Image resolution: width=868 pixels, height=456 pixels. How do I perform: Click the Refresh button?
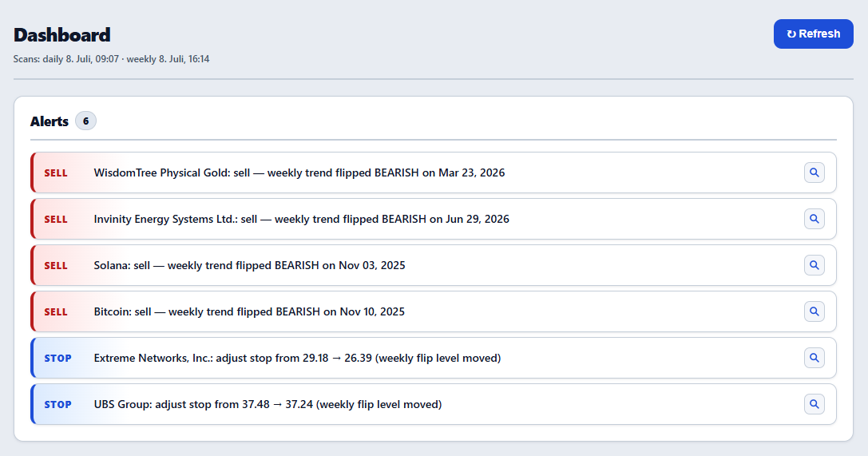[x=813, y=34]
